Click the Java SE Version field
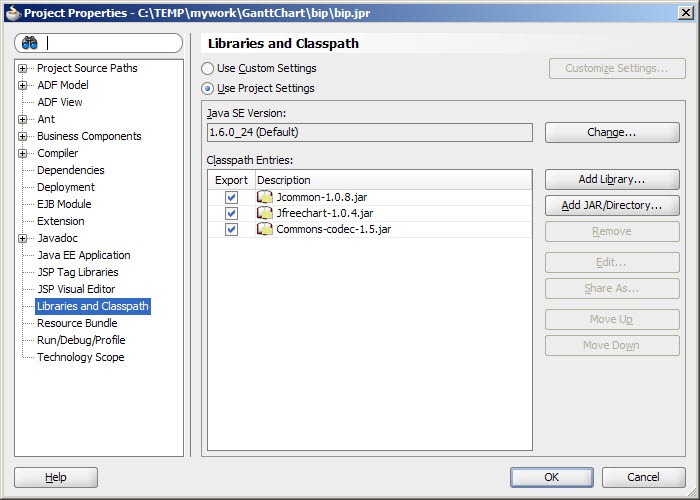The height and width of the screenshot is (500, 700). (370, 133)
